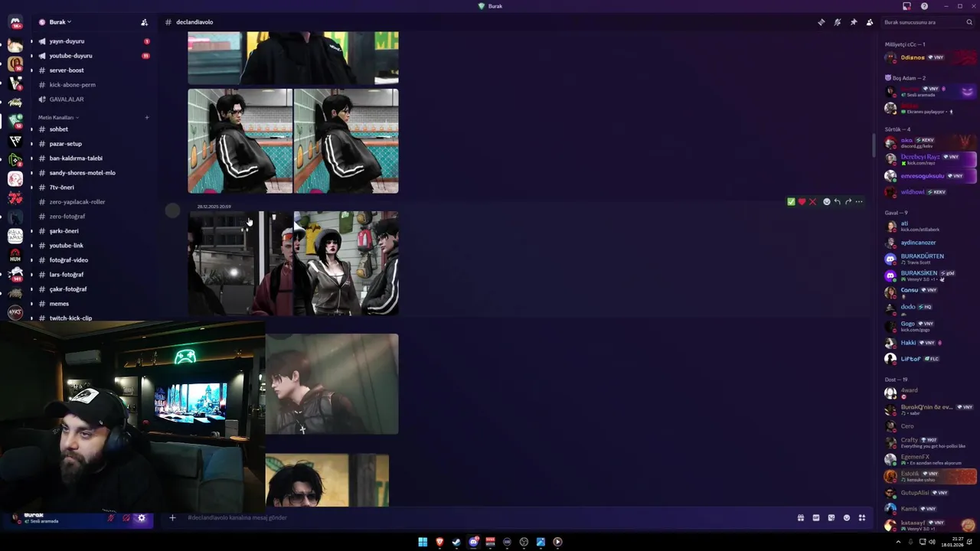
Task: Click the Windows Start button
Action: [423, 542]
